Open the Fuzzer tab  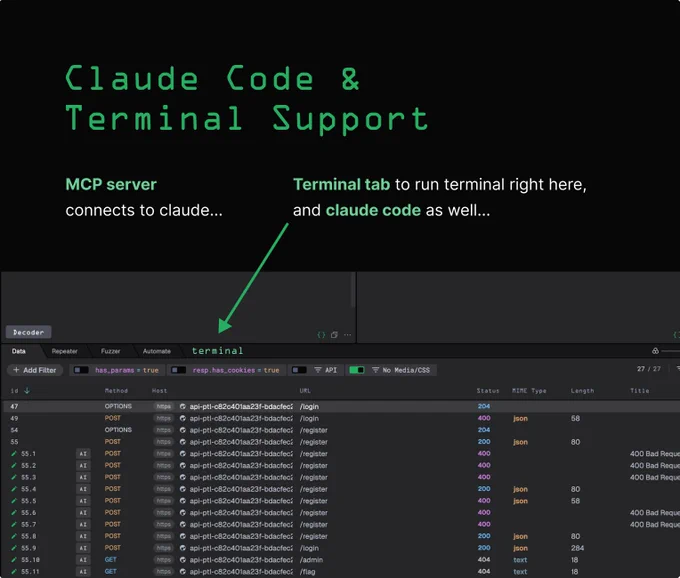click(111, 351)
